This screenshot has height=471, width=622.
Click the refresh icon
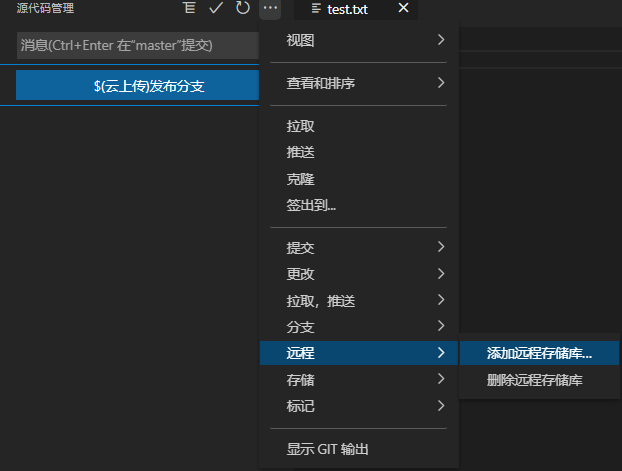pyautogui.click(x=243, y=8)
